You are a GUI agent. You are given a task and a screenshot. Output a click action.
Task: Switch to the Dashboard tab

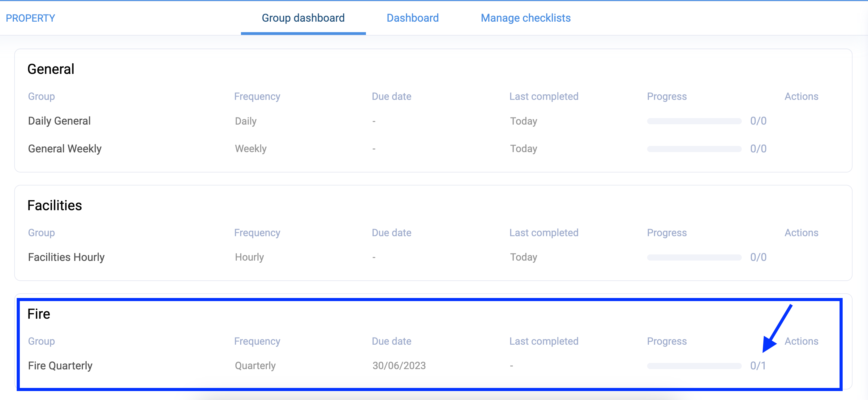(412, 18)
